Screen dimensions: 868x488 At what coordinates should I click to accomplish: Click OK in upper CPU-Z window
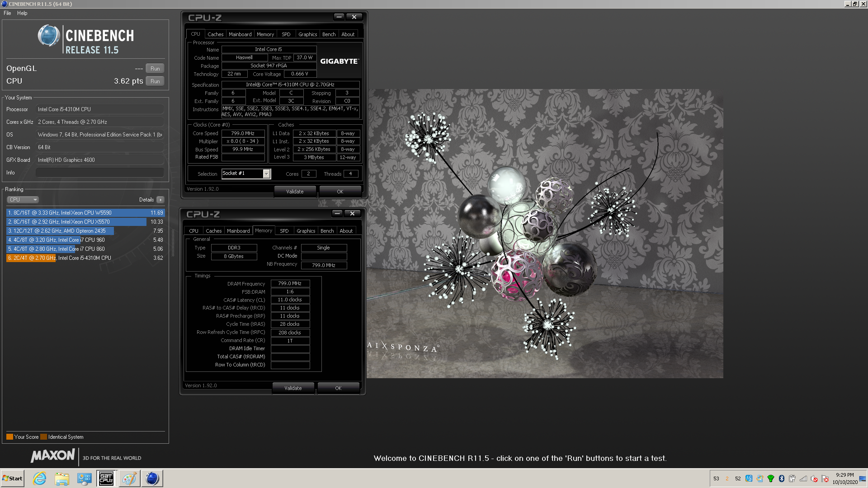pos(340,192)
